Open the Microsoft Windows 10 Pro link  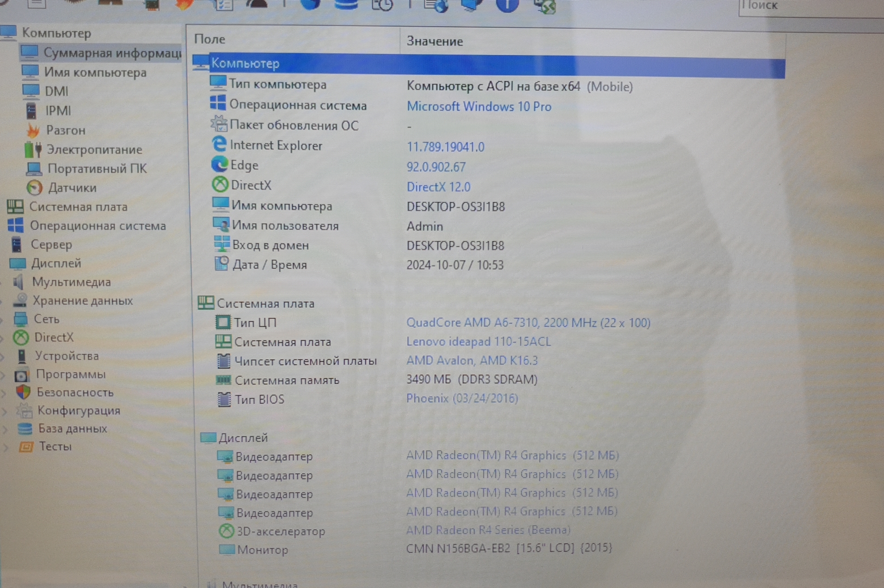478,107
